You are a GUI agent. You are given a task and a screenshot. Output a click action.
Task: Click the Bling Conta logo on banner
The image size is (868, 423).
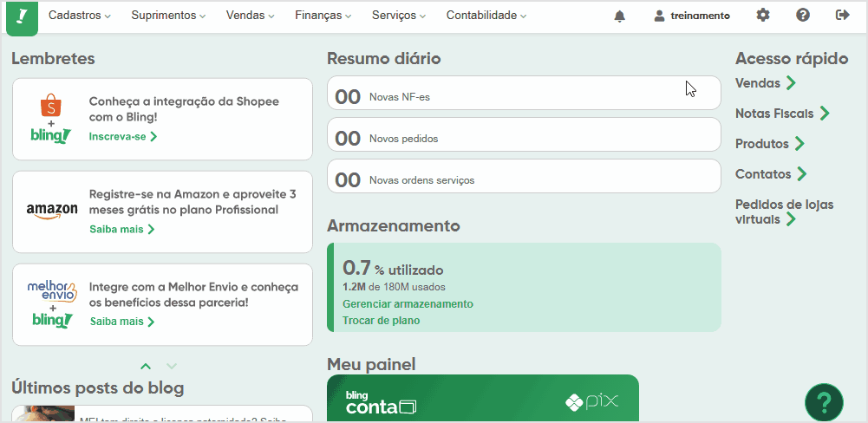pyautogui.click(x=381, y=402)
